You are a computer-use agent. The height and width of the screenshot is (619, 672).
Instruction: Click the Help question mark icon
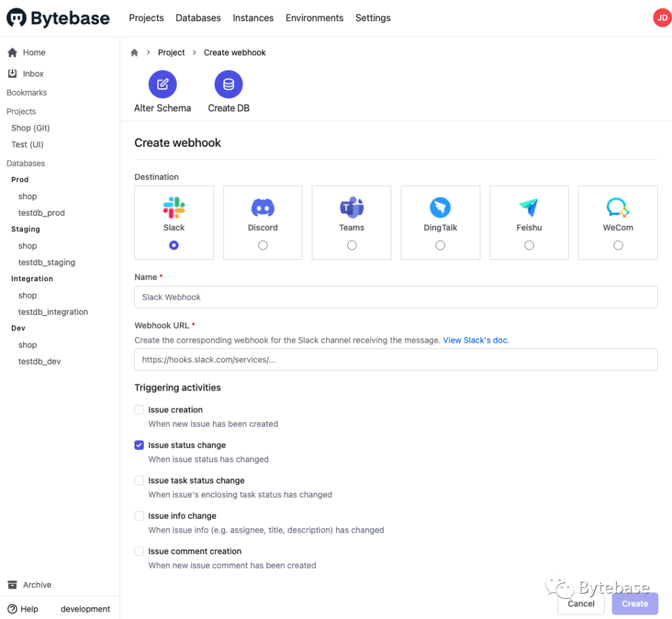point(12,608)
